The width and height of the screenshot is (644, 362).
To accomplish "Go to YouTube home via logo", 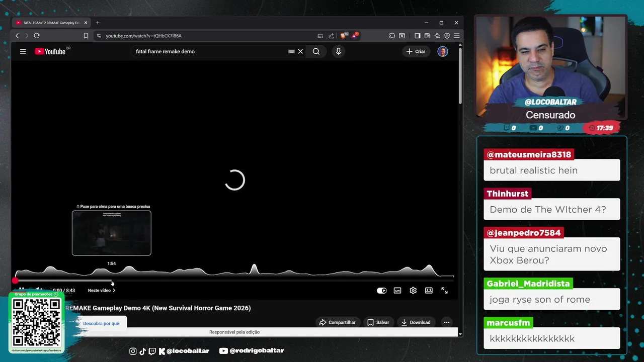I will coord(50,51).
